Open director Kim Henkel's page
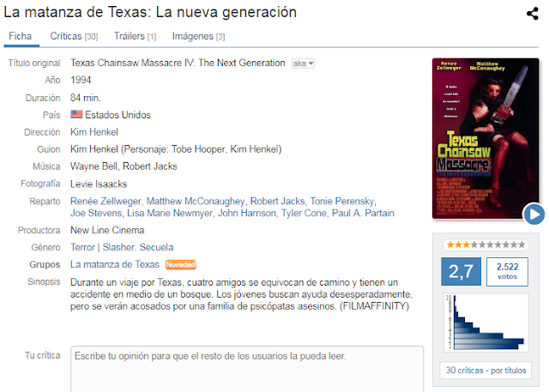The image size is (549, 392). coord(94,132)
